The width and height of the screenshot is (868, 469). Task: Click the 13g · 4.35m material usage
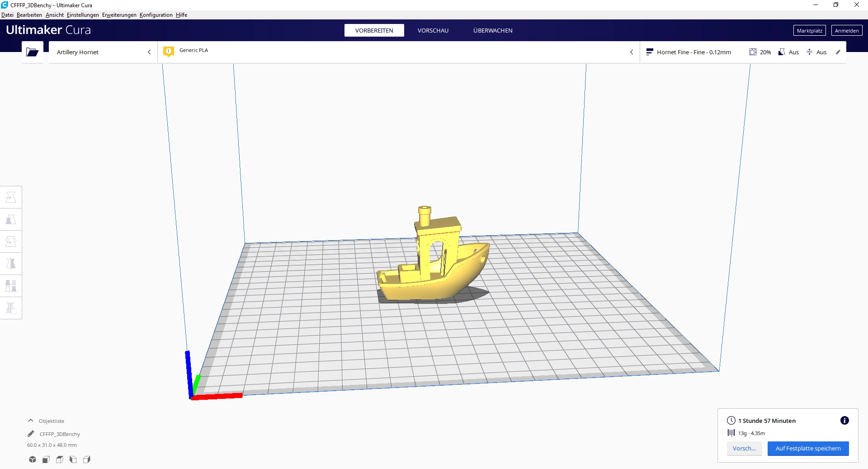[x=751, y=433]
